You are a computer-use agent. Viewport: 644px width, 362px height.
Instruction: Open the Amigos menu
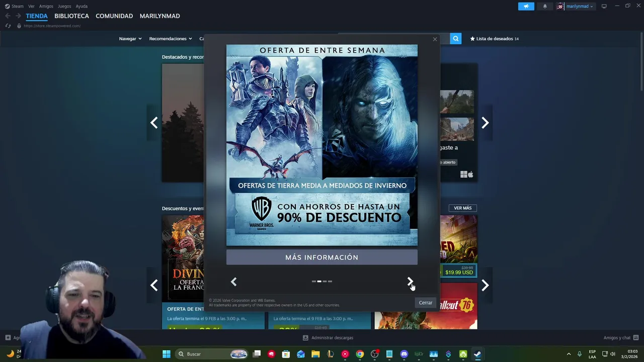[x=46, y=6]
